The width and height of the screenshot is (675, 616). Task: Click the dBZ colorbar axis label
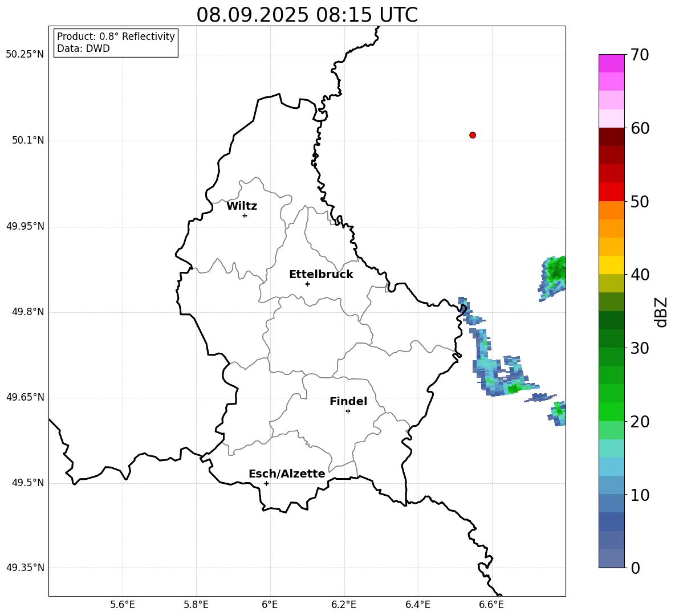(x=662, y=312)
